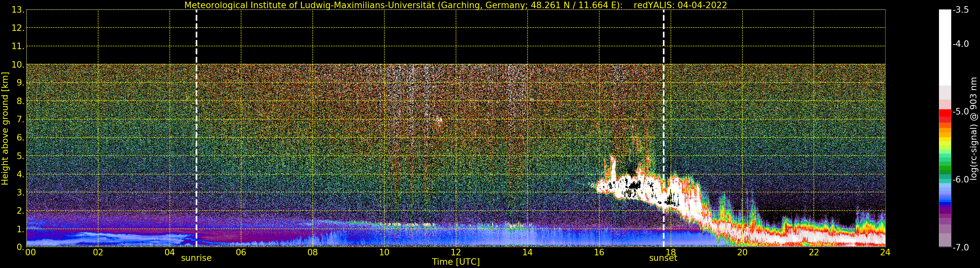Click the time axis tick "04"

[x=170, y=252]
